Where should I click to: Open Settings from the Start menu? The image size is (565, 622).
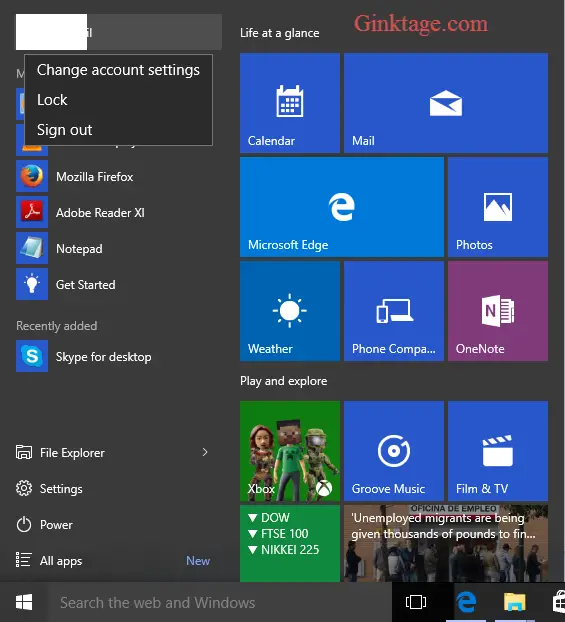[x=118, y=488]
